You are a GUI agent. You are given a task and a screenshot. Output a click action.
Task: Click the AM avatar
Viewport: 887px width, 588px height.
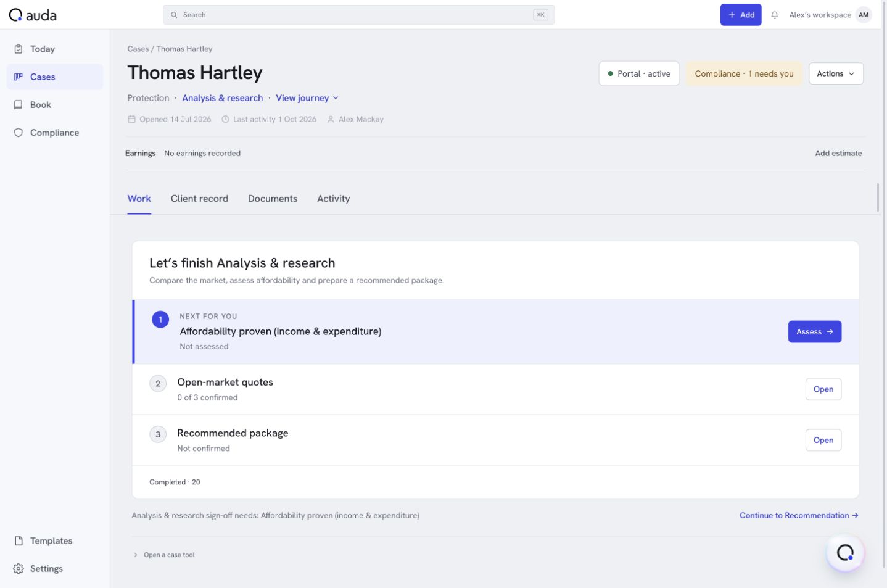864,15
